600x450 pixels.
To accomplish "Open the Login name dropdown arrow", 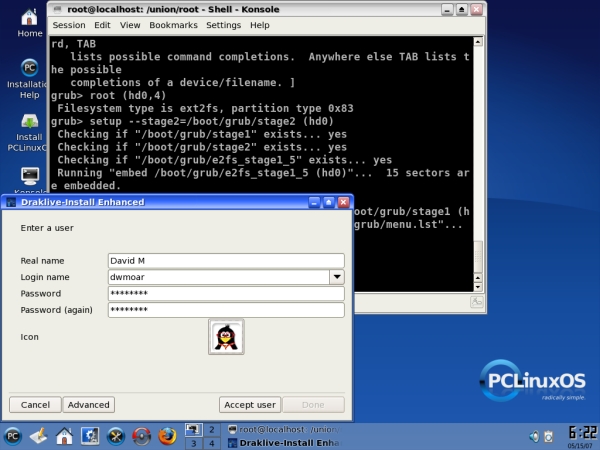I will (337, 277).
